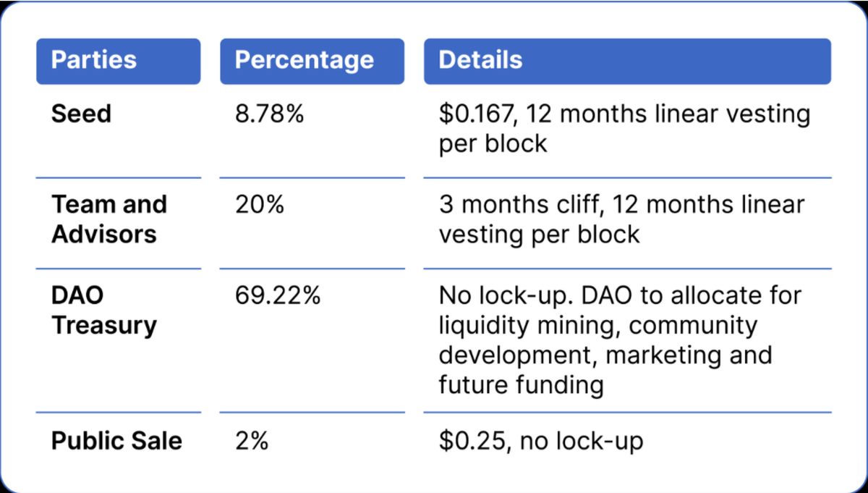This screenshot has width=868, height=493.
Task: Click "vesting per block" in Team row
Action: click(539, 235)
